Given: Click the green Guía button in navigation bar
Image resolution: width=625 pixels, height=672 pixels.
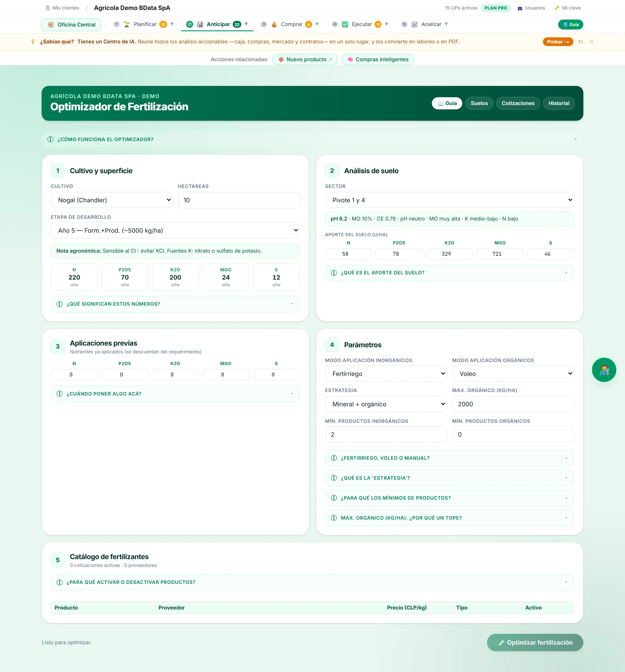Looking at the screenshot, I should click(x=571, y=24).
